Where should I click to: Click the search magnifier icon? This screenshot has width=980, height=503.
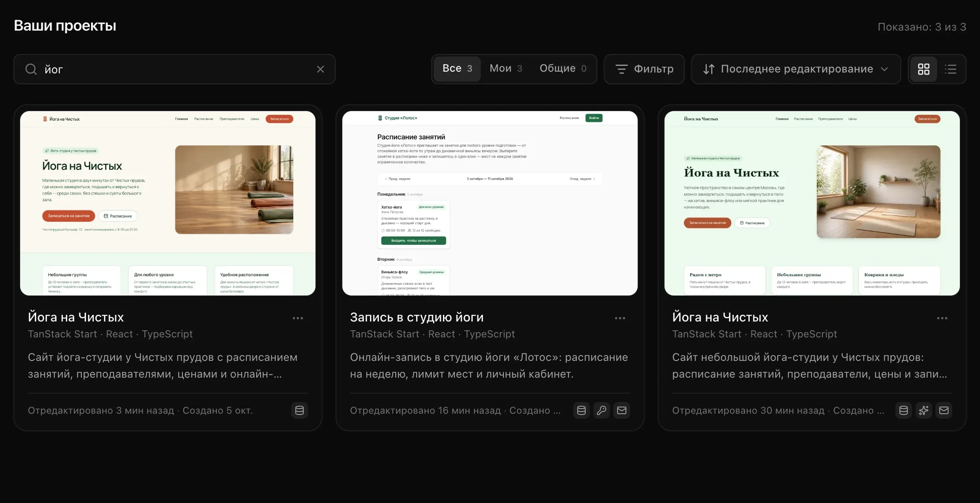31,69
